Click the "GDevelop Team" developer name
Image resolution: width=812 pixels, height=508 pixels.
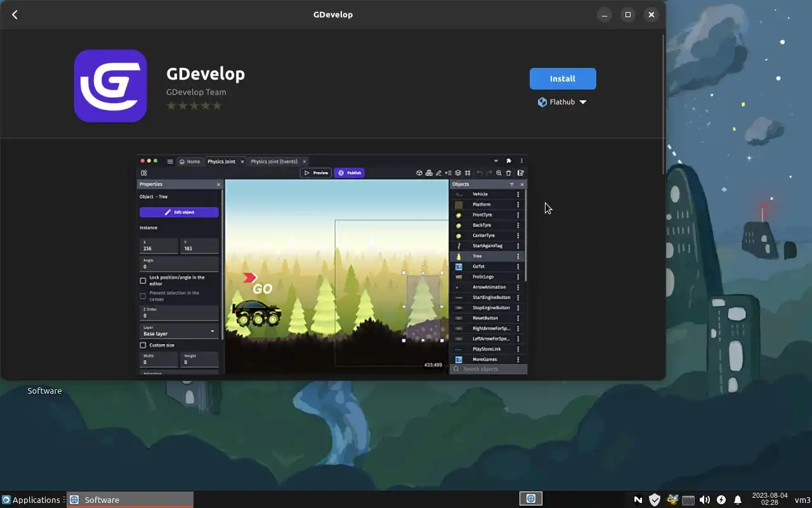(196, 92)
